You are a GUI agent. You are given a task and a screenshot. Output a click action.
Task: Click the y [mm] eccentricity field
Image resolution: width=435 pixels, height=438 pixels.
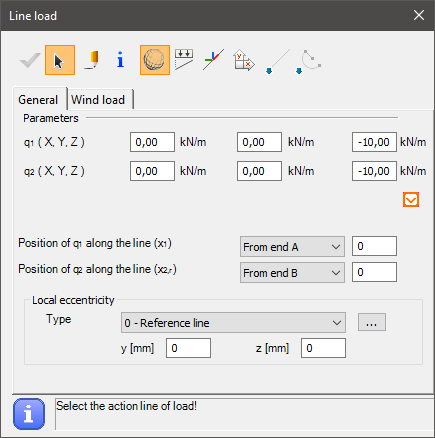coord(188,348)
